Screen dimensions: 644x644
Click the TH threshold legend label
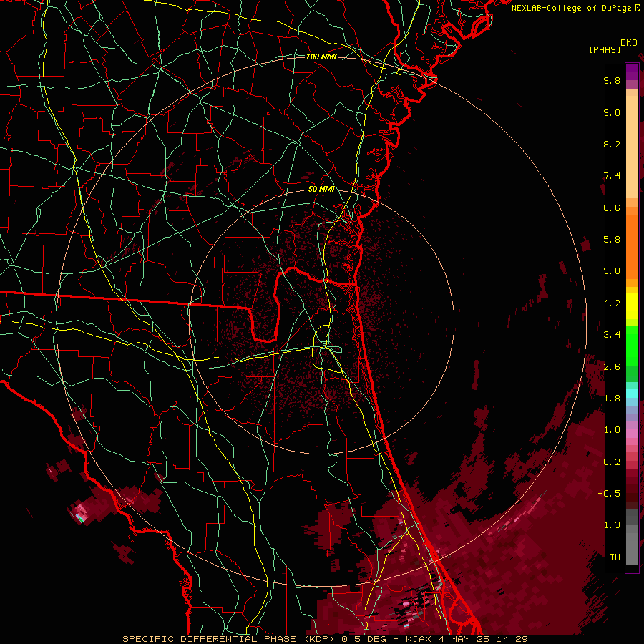[615, 557]
